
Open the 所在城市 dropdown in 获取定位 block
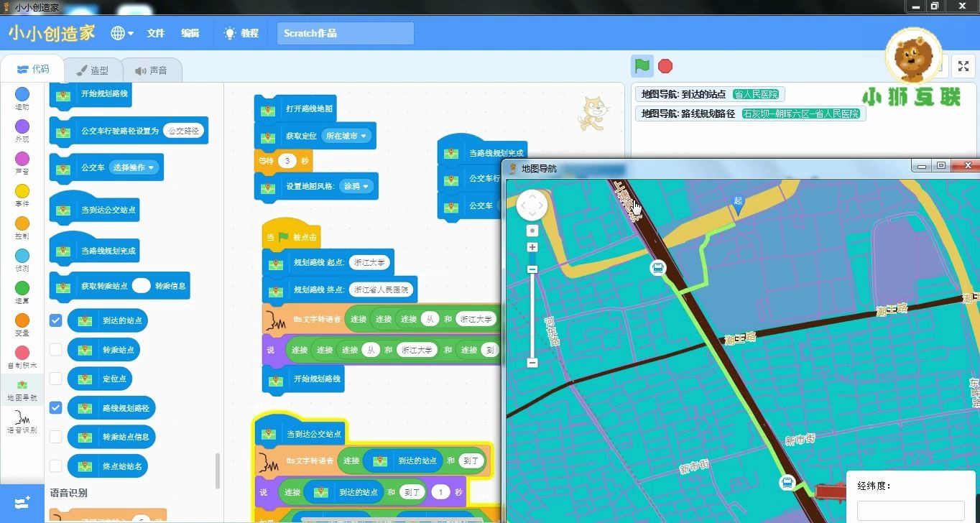(346, 136)
